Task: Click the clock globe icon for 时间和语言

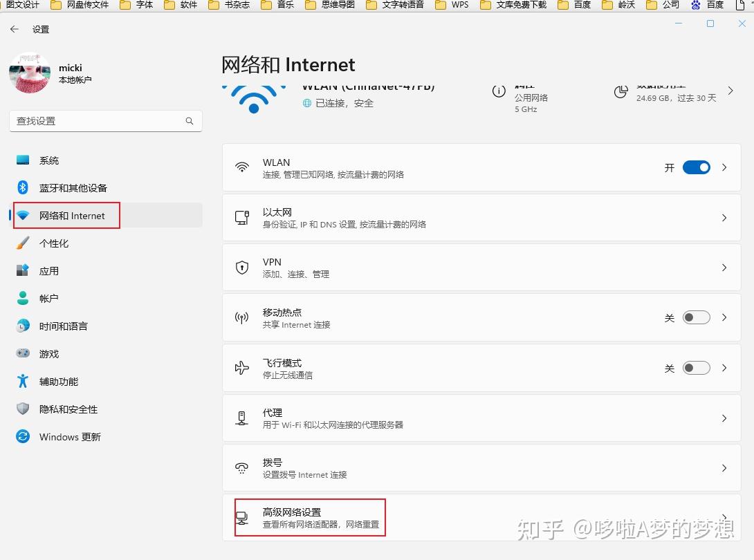Action: tap(23, 326)
